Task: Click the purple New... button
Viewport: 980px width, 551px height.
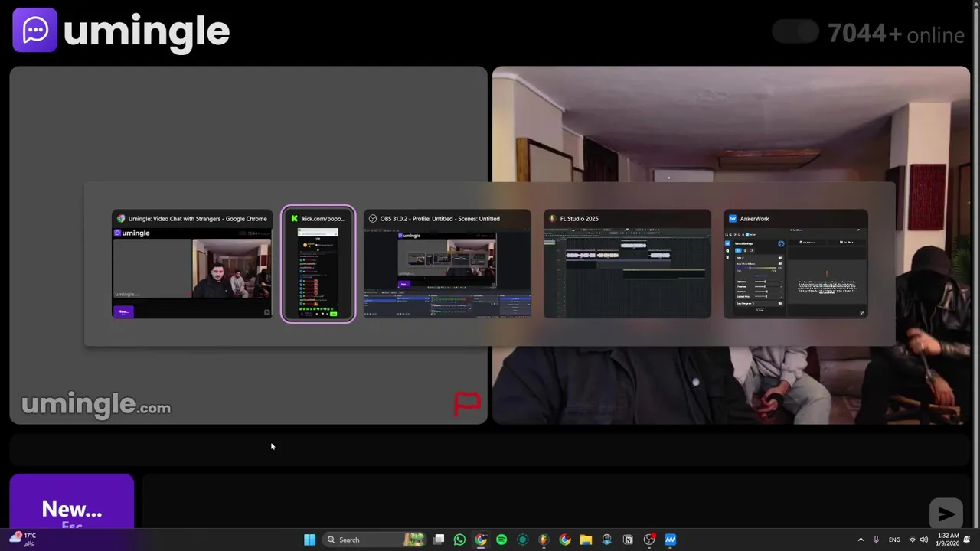Action: point(72,502)
